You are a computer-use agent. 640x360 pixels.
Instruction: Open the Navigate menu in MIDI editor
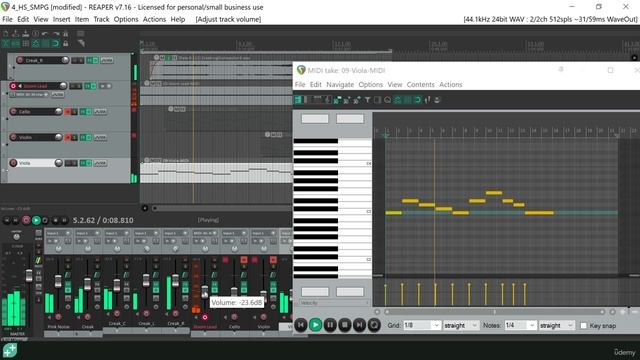[340, 84]
